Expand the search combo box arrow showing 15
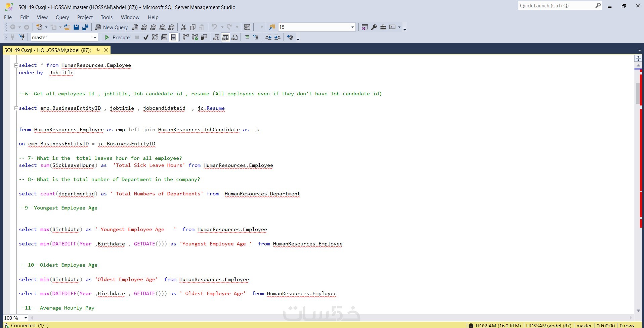 (352, 27)
